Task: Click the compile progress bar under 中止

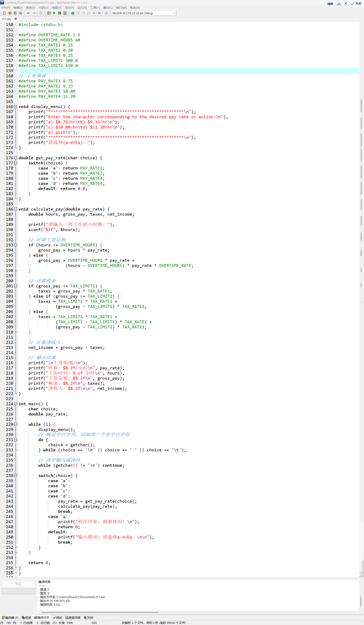Action: (18, 592)
